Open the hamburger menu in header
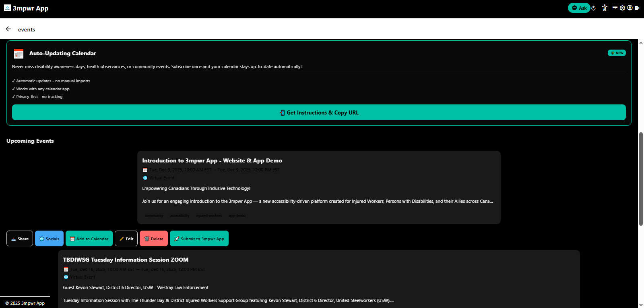The image size is (644, 308). pyautogui.click(x=615, y=8)
